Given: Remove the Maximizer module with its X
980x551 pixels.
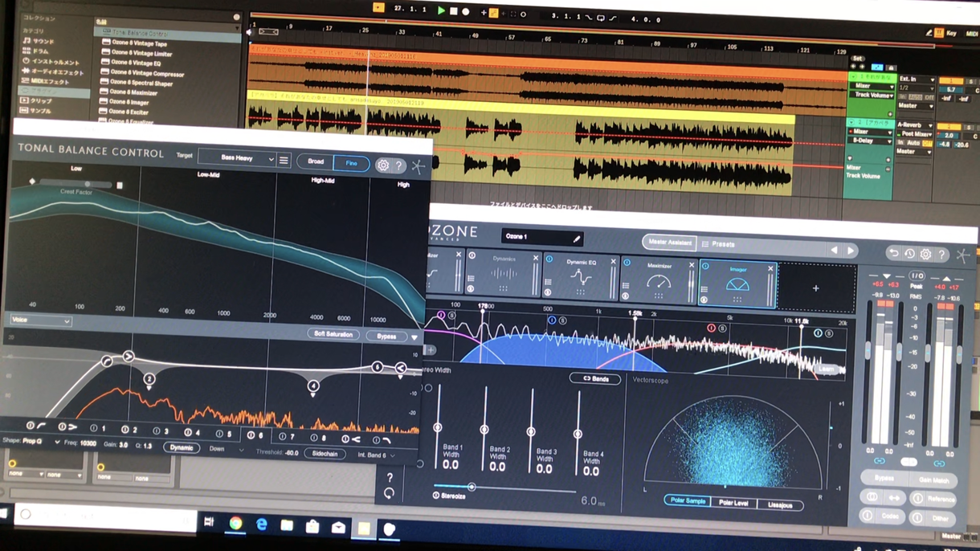Looking at the screenshot, I should coord(691,265).
